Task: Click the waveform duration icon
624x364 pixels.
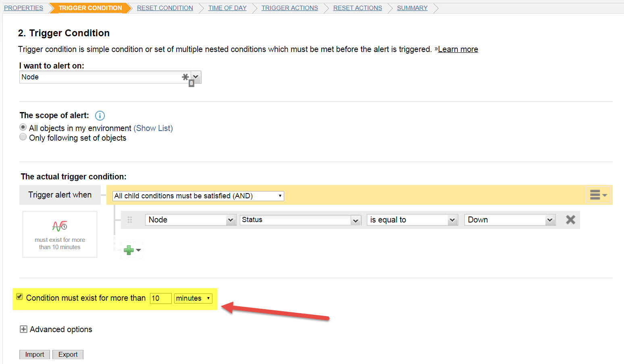Action: coord(60,226)
